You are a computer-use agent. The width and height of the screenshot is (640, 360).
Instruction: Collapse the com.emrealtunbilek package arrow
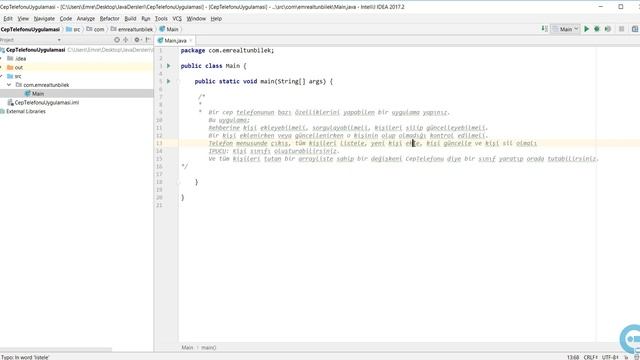click(x=9, y=85)
